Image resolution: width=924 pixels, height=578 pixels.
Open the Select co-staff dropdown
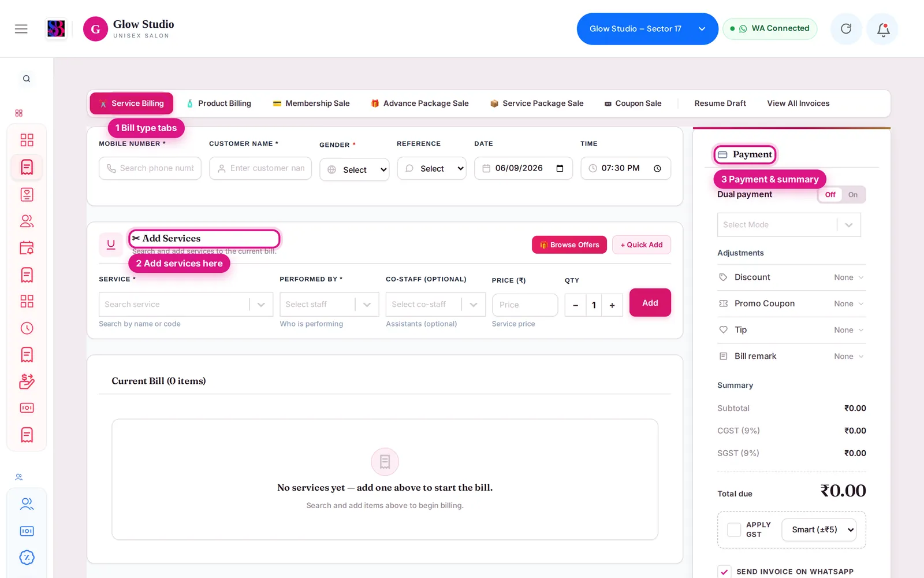click(435, 304)
